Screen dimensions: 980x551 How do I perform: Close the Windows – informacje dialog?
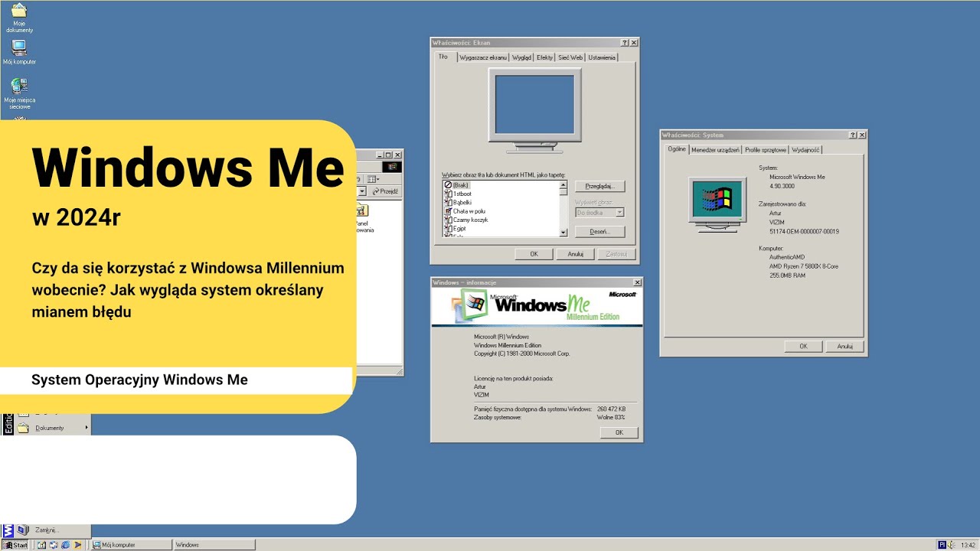click(635, 282)
